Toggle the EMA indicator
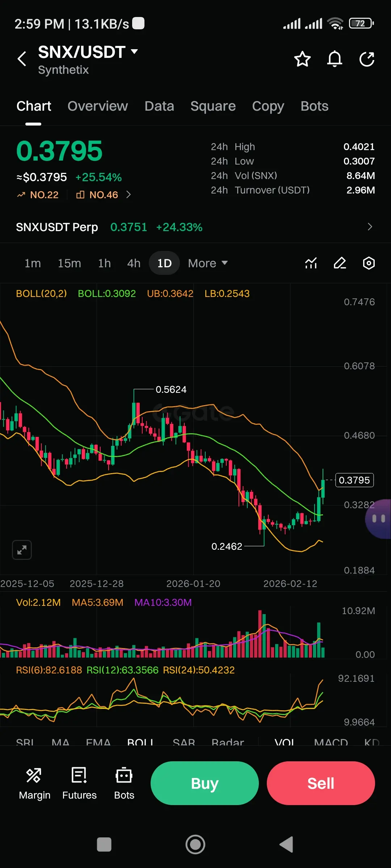 (x=98, y=743)
